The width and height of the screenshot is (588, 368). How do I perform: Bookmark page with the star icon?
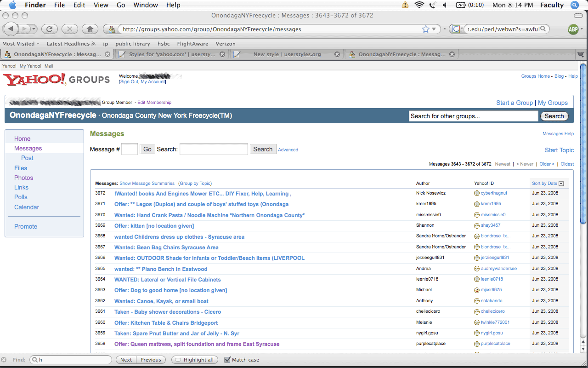pyautogui.click(x=426, y=29)
